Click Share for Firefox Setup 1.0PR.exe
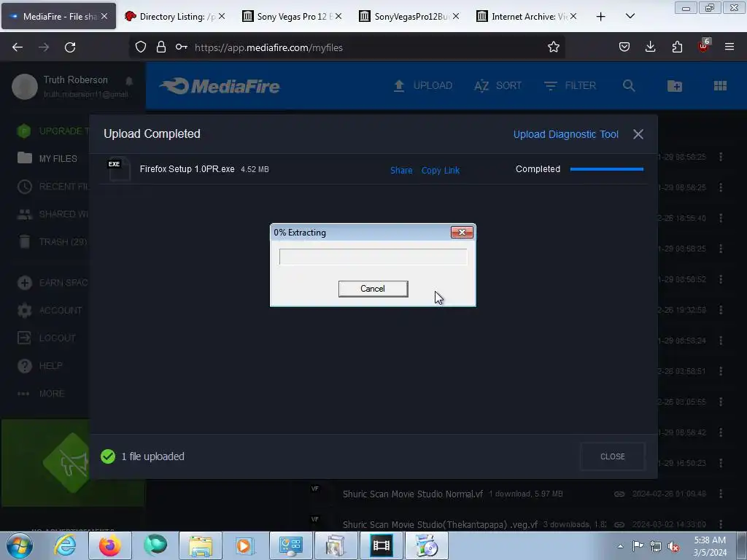Image resolution: width=747 pixels, height=560 pixels. click(x=401, y=170)
